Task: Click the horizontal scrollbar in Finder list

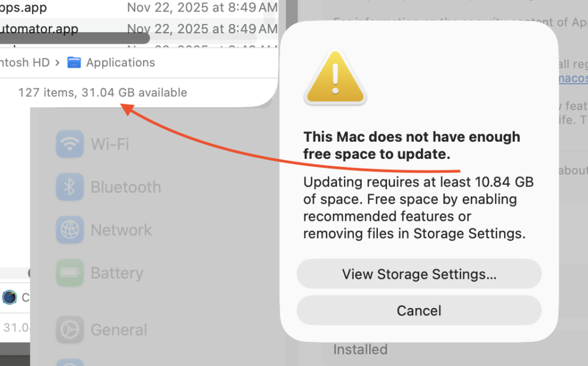Action: [x=75, y=38]
